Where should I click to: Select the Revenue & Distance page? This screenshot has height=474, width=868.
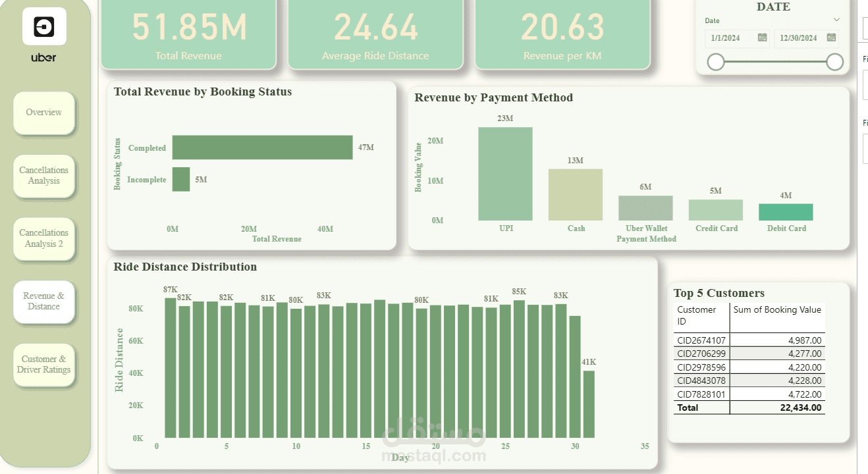tap(44, 302)
